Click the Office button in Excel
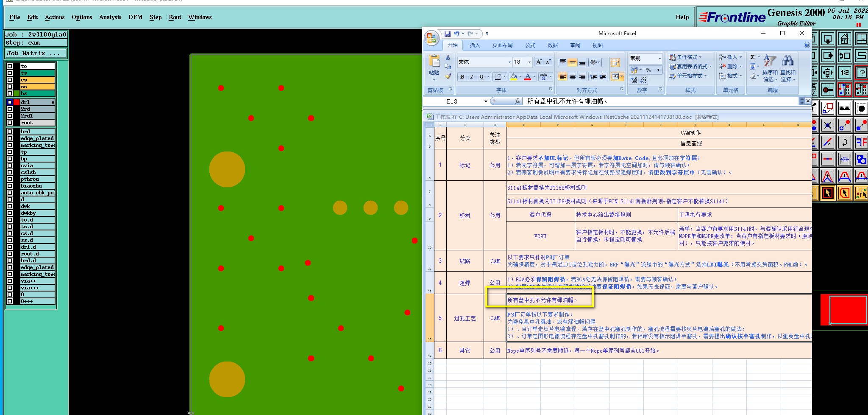 click(432, 38)
